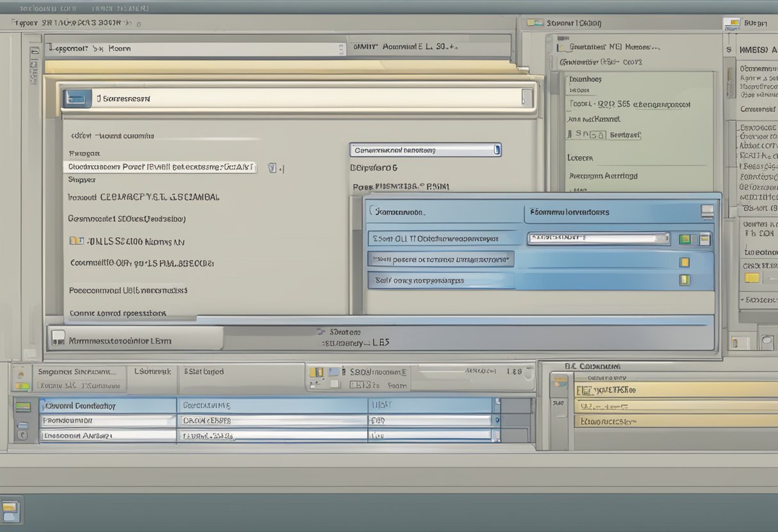Click the yellow icon in the far-right side panel
The height and width of the screenshot is (532, 778).
[752, 278]
